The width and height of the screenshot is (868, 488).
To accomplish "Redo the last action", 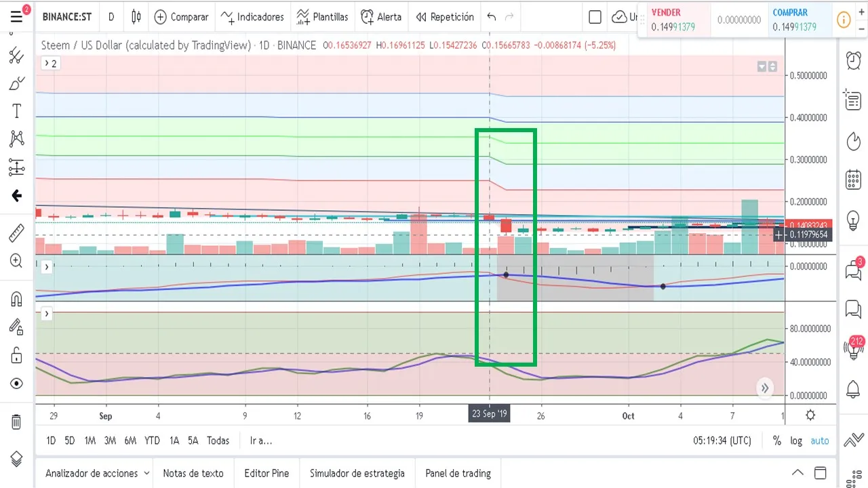I will pyautogui.click(x=509, y=17).
